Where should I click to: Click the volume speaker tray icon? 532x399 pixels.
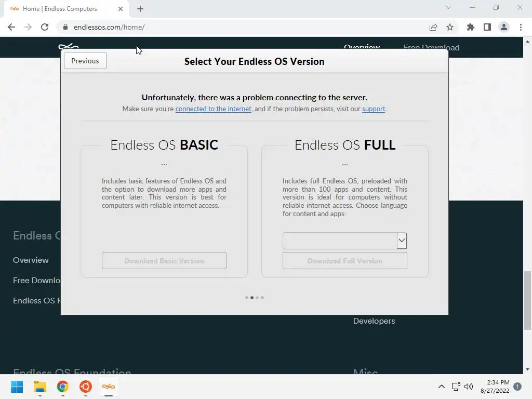click(469, 387)
